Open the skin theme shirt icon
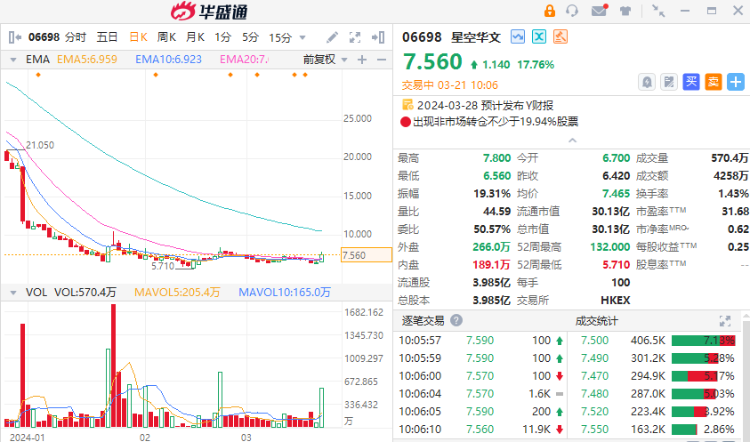The image size is (750, 442). point(625,11)
